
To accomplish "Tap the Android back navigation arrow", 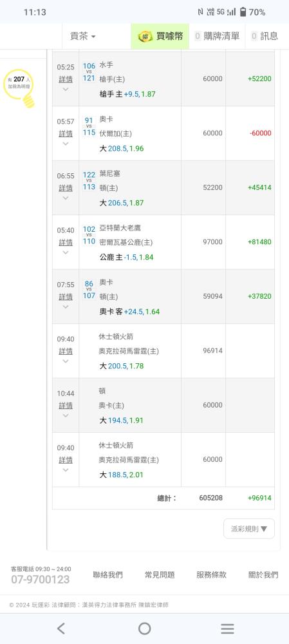I will (x=61, y=629).
